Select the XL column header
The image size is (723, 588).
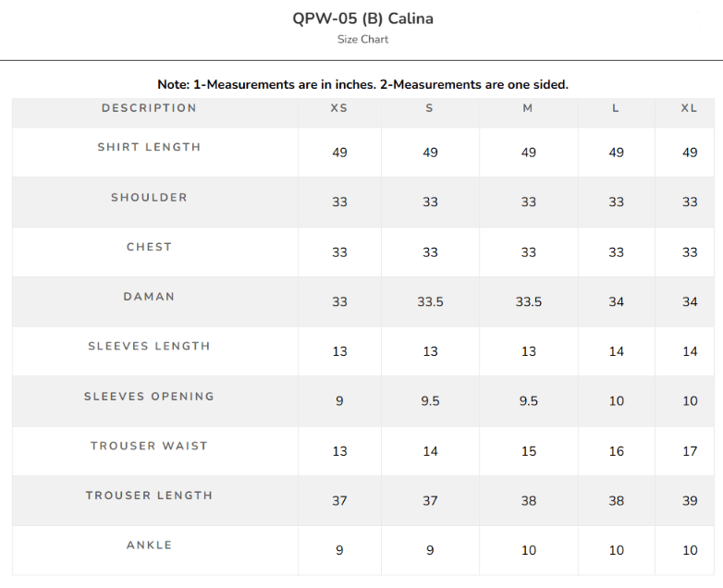click(x=690, y=108)
